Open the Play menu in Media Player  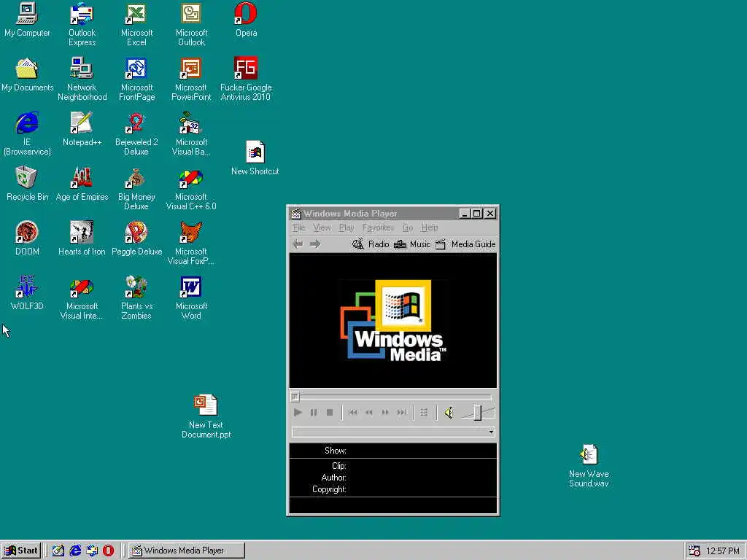347,227
